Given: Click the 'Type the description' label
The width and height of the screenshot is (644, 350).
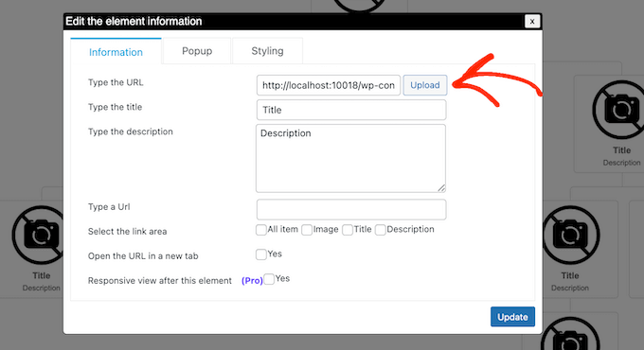Looking at the screenshot, I should coord(131,131).
